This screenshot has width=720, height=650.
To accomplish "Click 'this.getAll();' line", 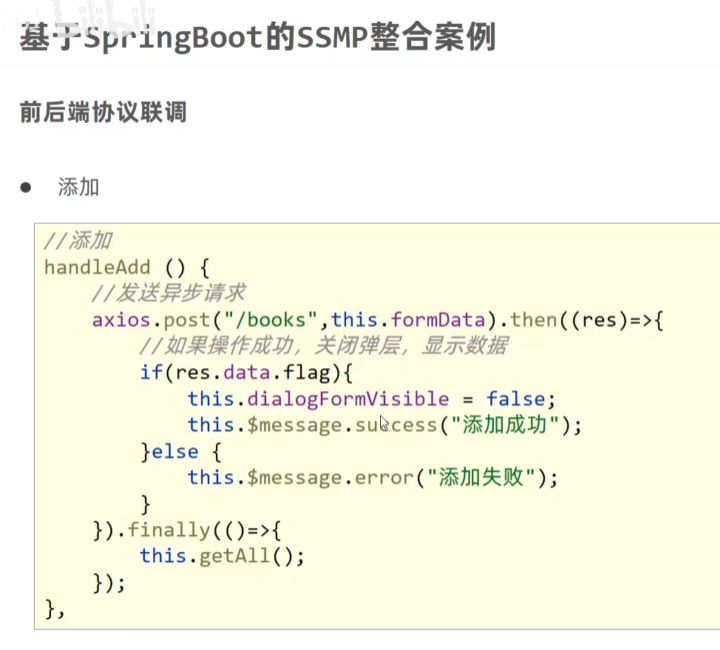I will tap(222, 556).
